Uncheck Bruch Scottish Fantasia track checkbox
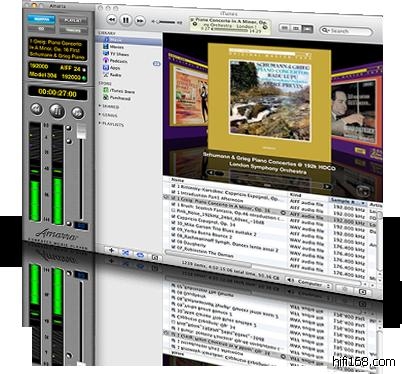The image size is (402, 374). pyautogui.click(x=173, y=204)
